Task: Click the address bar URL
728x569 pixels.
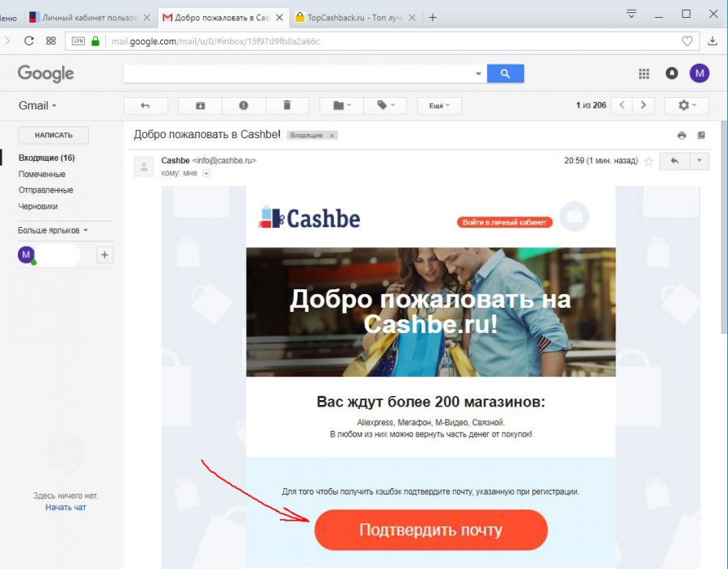Action: pos(215,41)
